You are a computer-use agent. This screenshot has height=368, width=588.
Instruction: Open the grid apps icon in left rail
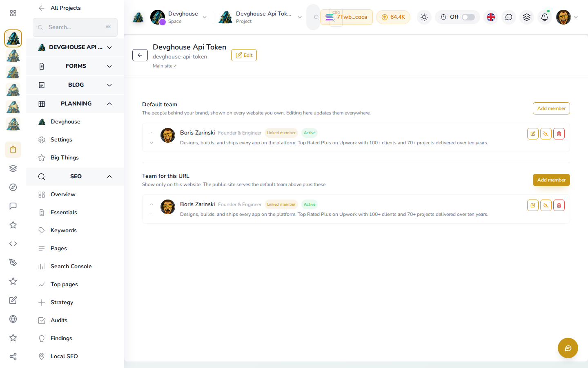point(13,13)
